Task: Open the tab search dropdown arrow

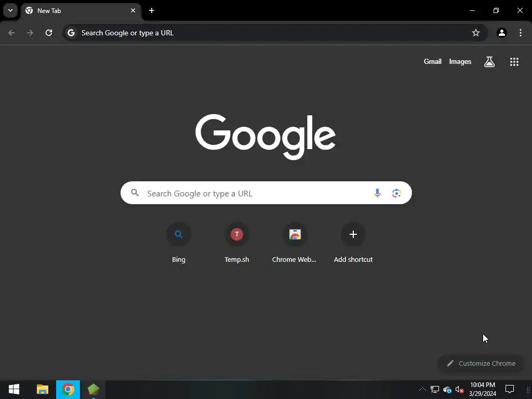Action: point(10,10)
